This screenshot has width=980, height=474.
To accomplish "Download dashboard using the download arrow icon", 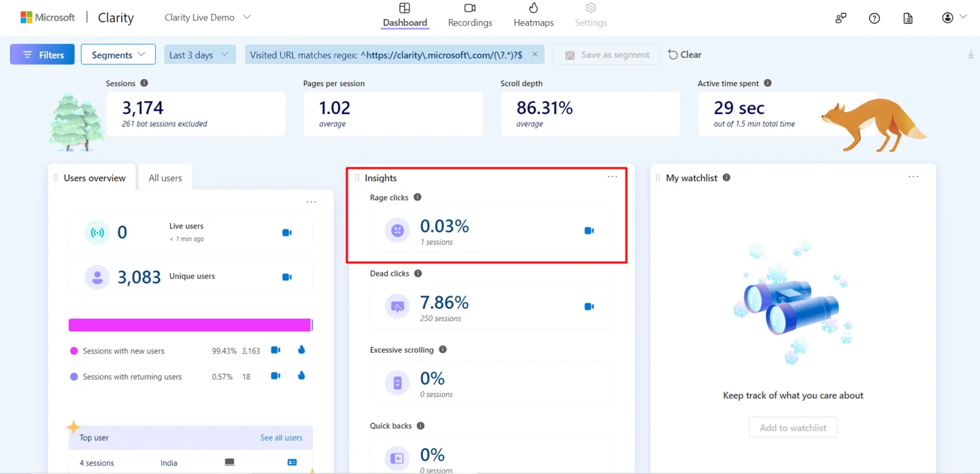I will point(971,55).
